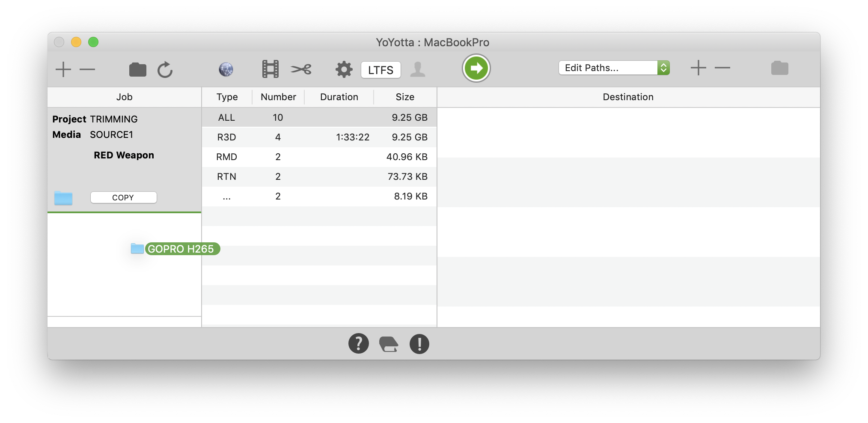868x423 pixels.
Task: Open destination folder icon in toolbar
Action: 779,68
